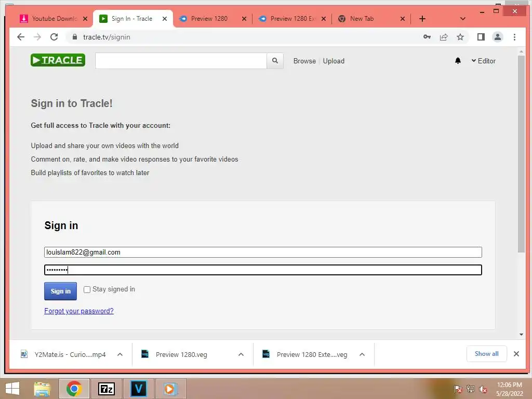Open the Upload link
The image size is (532, 399).
334,61
